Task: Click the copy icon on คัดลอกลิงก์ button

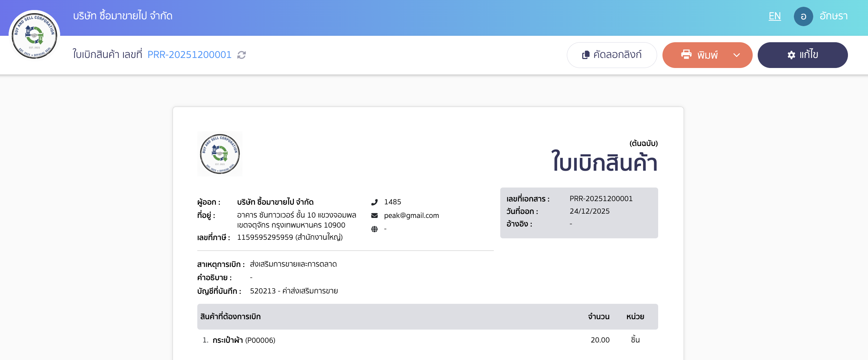Action: point(585,55)
